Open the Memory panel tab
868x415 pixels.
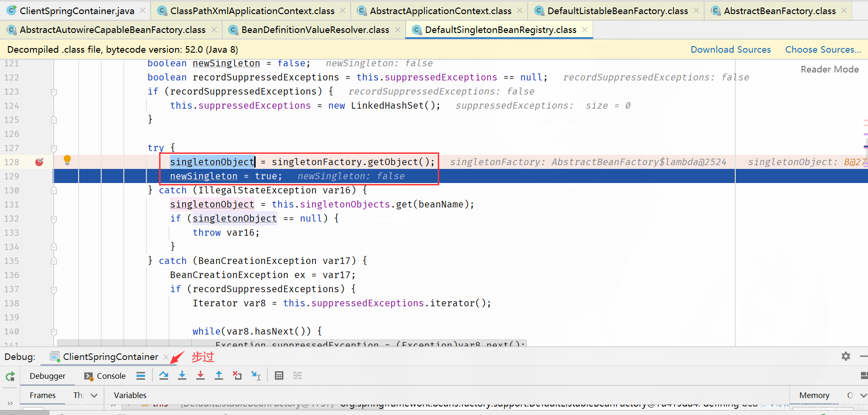coord(814,395)
